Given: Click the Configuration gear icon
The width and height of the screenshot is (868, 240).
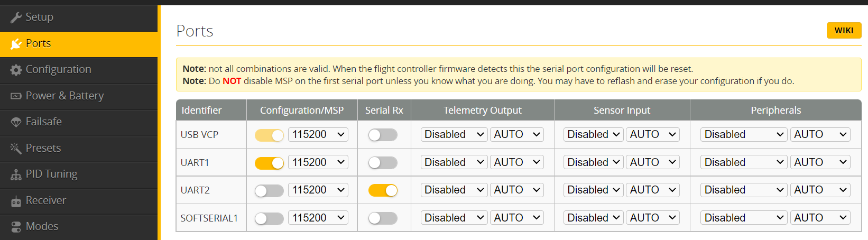Looking at the screenshot, I should point(16,70).
